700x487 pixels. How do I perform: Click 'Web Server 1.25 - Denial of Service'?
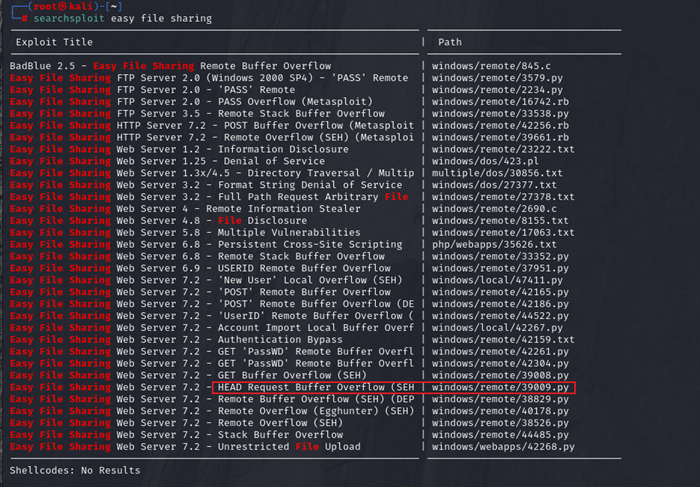coord(221,161)
